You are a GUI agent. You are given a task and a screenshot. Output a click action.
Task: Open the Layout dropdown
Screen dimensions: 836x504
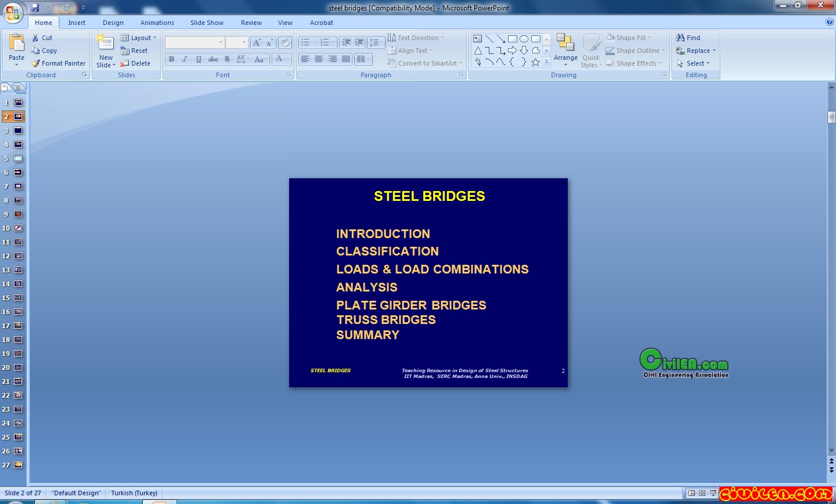[x=139, y=38]
